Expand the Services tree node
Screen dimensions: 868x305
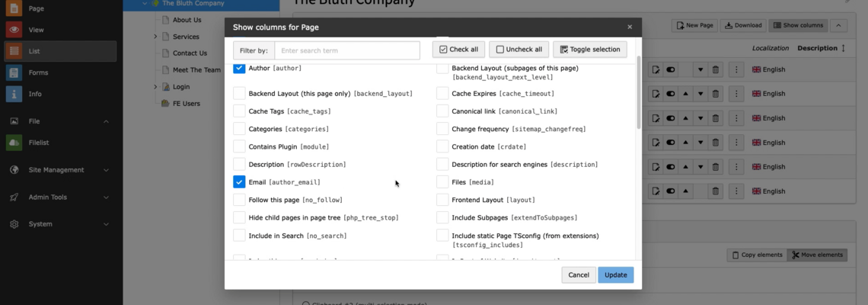(x=155, y=37)
